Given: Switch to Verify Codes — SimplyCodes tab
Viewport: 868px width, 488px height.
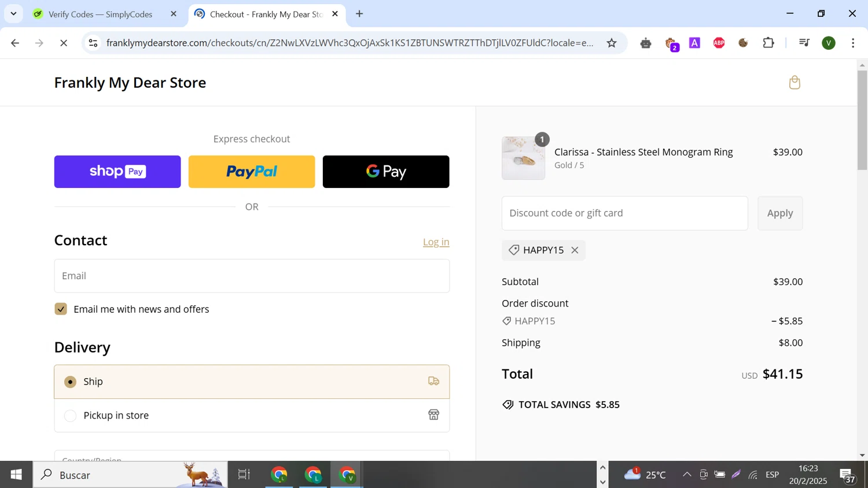Looking at the screenshot, I should point(101,14).
